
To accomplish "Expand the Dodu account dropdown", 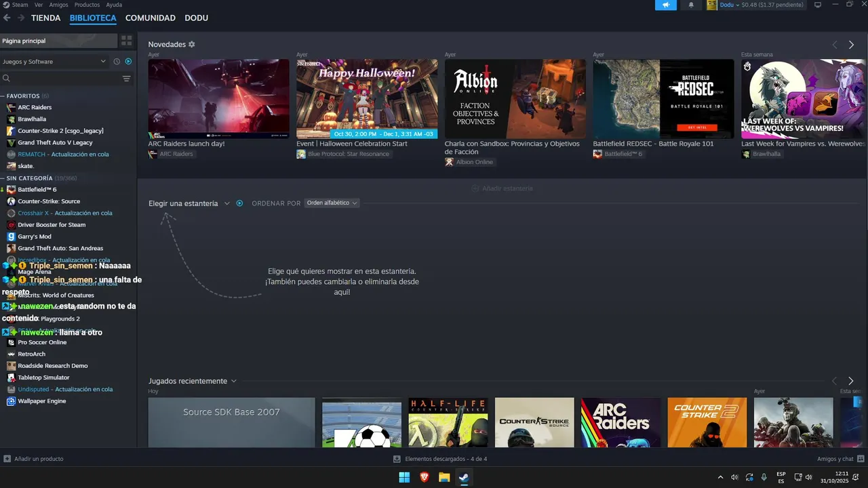I will pos(738,5).
